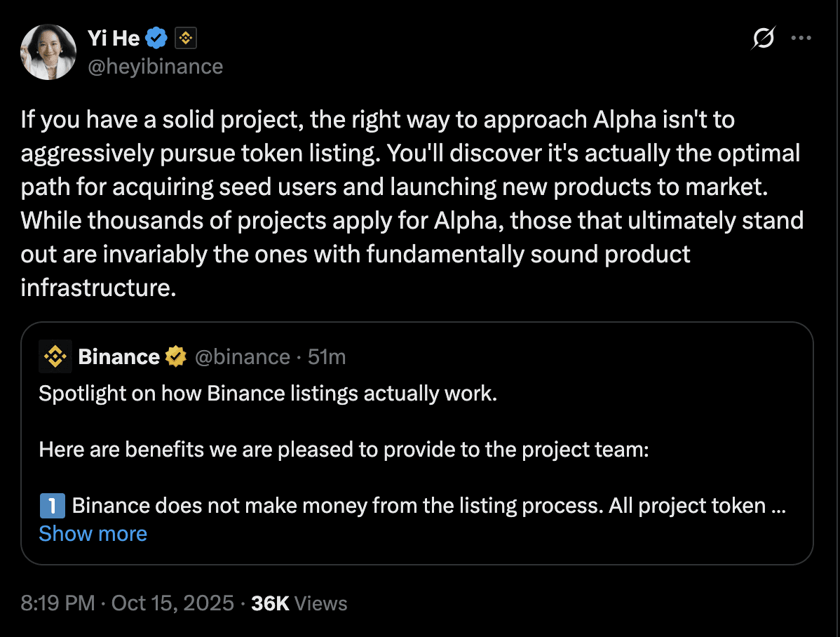Expand the quoted post with Show more
This screenshot has width=840, height=637.
click(x=93, y=534)
